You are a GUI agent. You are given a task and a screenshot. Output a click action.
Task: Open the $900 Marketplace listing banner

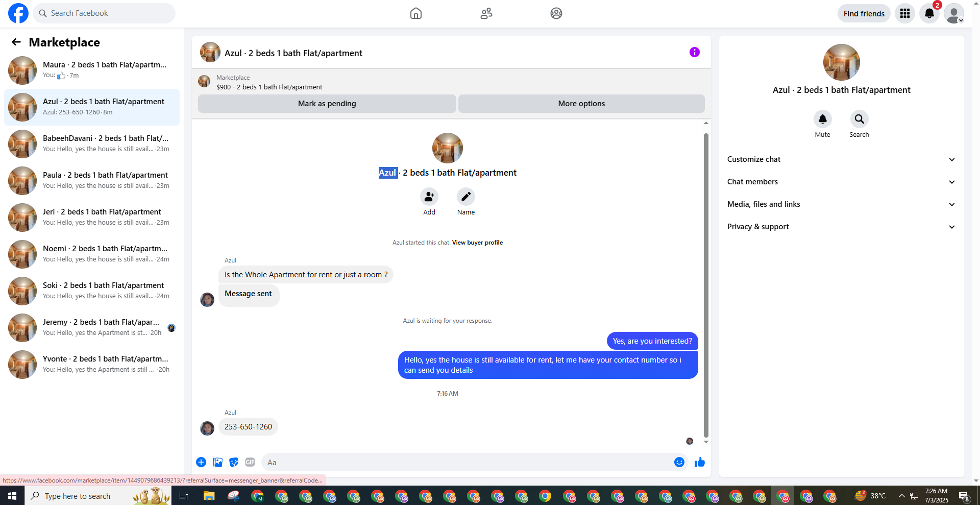tap(451, 82)
